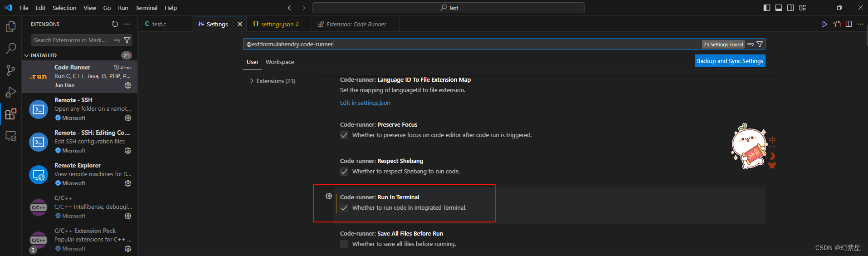
Task: Select Code Runner extension in list
Action: point(80,76)
